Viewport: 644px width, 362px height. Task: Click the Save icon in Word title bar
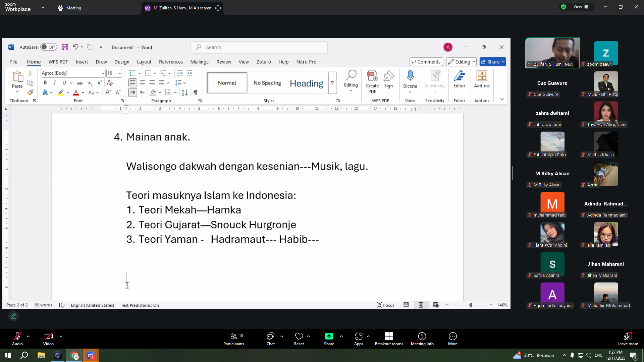pyautogui.click(x=65, y=47)
